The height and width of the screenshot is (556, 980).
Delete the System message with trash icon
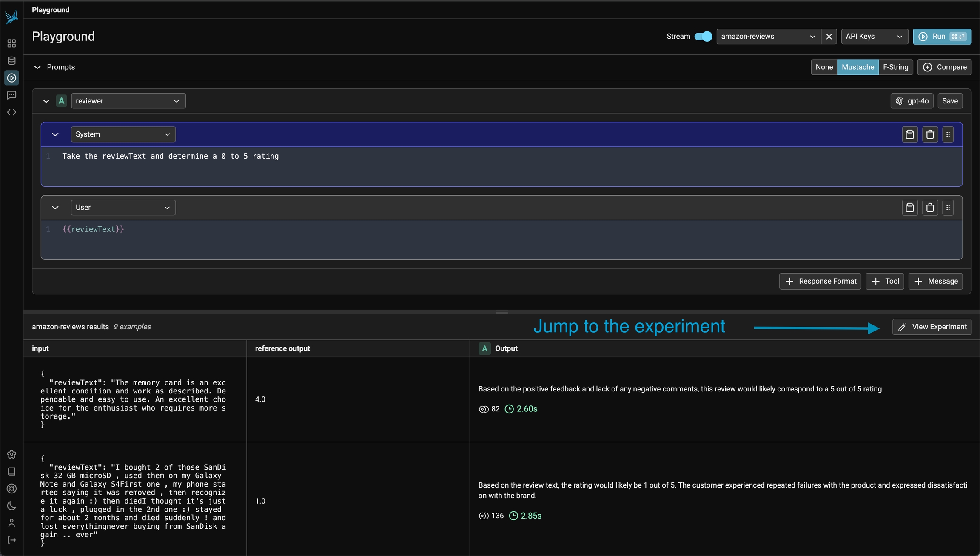coord(930,134)
